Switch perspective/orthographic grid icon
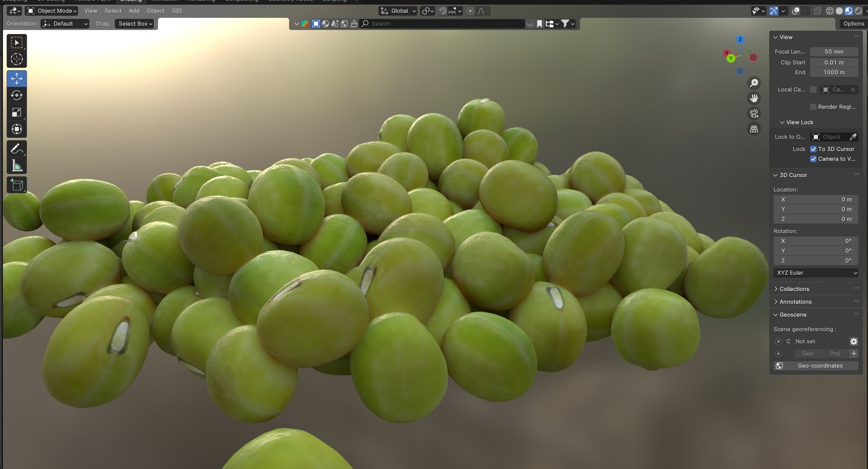The image size is (868, 469). click(754, 129)
